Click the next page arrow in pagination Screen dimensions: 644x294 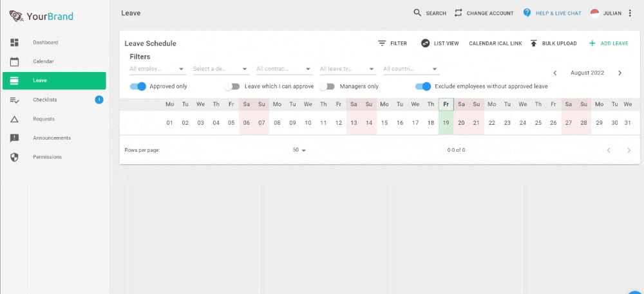[629, 151]
